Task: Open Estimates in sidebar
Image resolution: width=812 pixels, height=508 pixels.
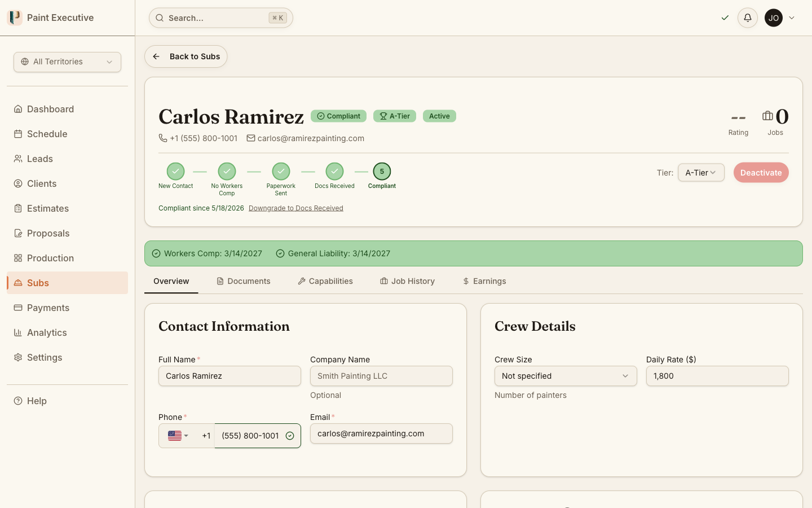Action: [67, 208]
